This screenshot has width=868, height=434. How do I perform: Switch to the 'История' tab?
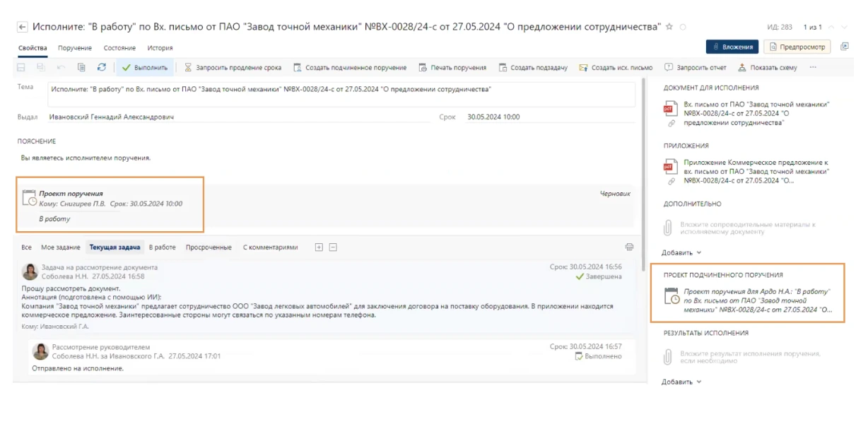tap(160, 48)
